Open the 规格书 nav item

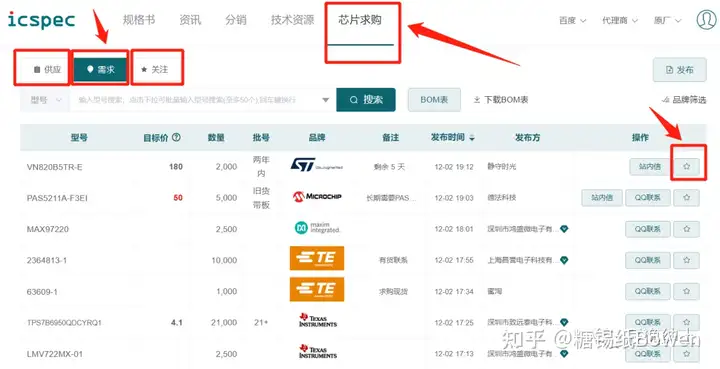coord(139,20)
